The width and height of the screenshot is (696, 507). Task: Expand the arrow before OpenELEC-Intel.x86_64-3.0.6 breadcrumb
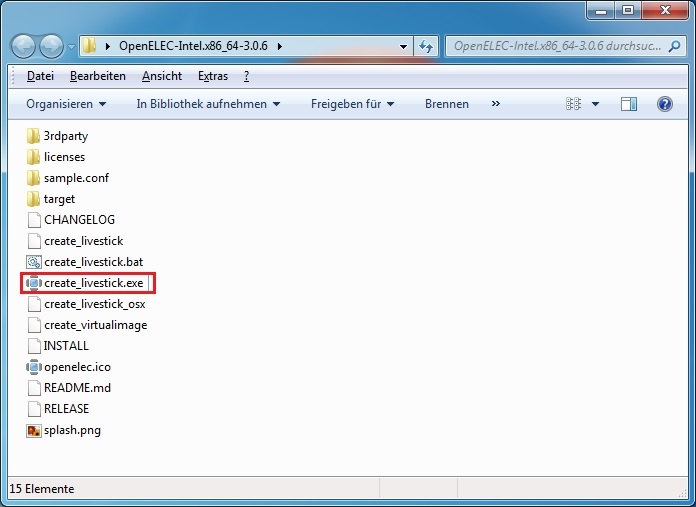pyautogui.click(x=108, y=46)
